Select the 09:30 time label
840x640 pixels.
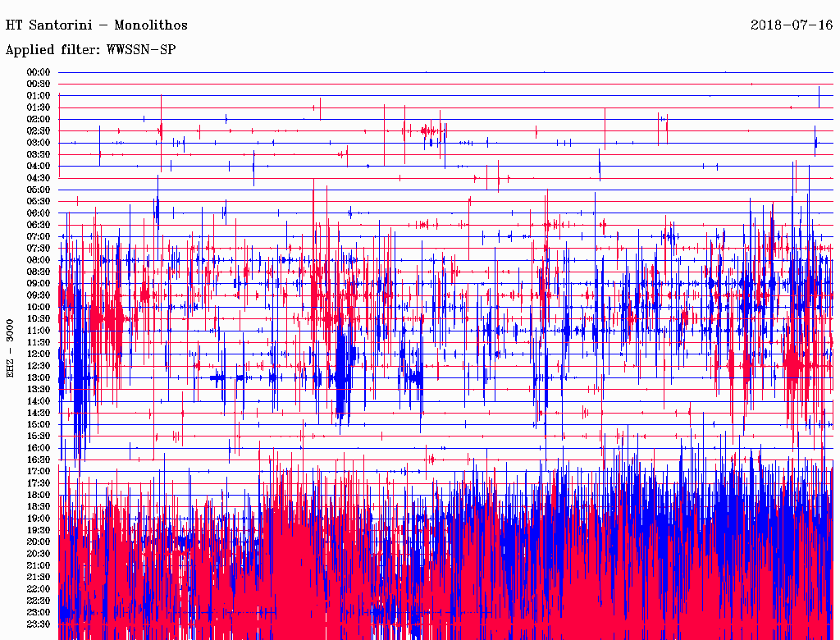click(x=38, y=295)
